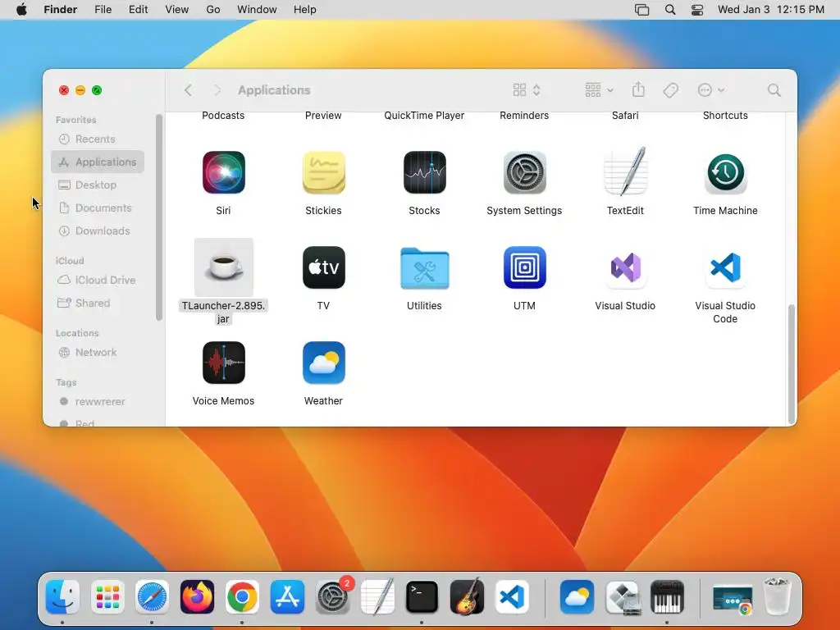840x630 pixels.
Task: Select the rewwrerer tag in sidebar
Action: coord(98,401)
